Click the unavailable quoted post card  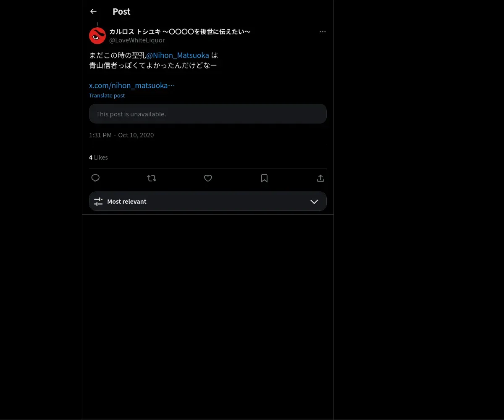click(x=208, y=114)
